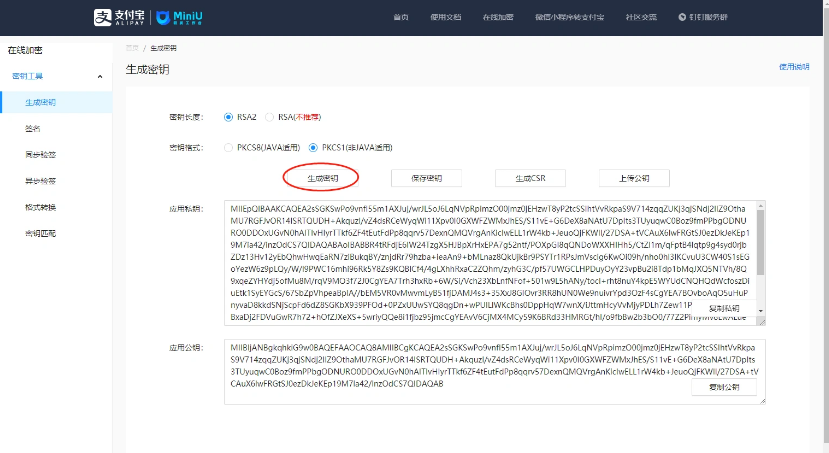This screenshot has height=453, width=829.
Task: Go to 首页 in the top navigation
Action: (401, 17)
